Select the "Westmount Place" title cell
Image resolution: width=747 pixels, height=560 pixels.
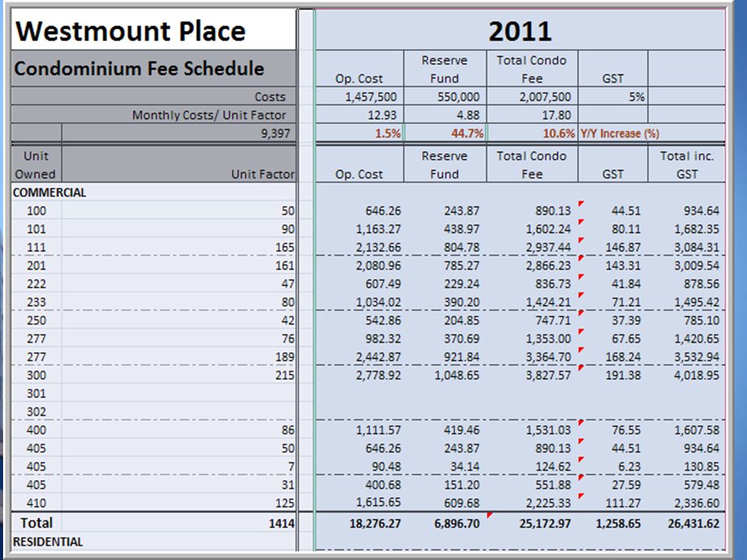click(x=130, y=31)
